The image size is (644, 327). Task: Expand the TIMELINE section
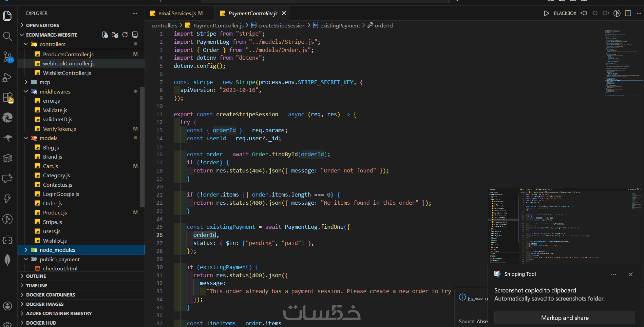[81, 286]
